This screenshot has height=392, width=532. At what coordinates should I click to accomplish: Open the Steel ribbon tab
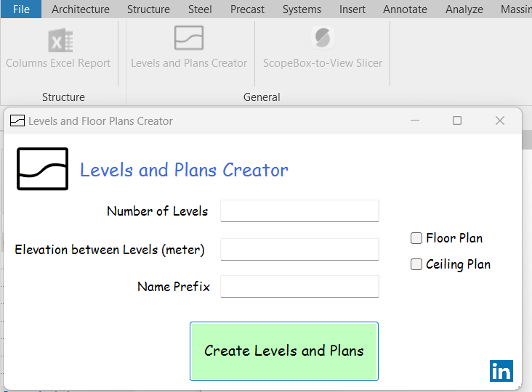coord(200,9)
